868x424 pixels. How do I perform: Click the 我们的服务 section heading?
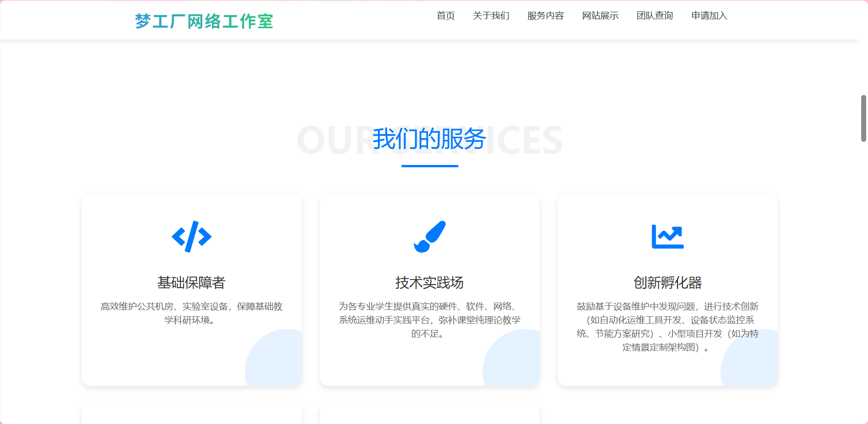(x=429, y=139)
